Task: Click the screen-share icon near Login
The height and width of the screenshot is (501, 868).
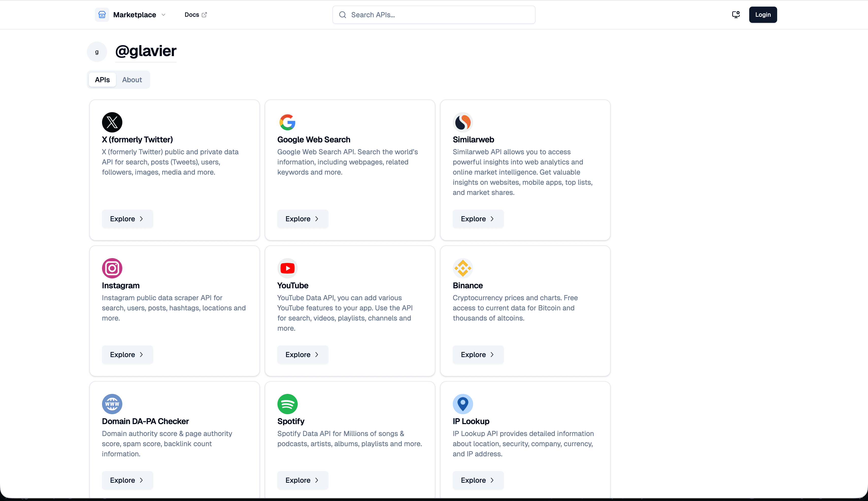Action: (736, 14)
